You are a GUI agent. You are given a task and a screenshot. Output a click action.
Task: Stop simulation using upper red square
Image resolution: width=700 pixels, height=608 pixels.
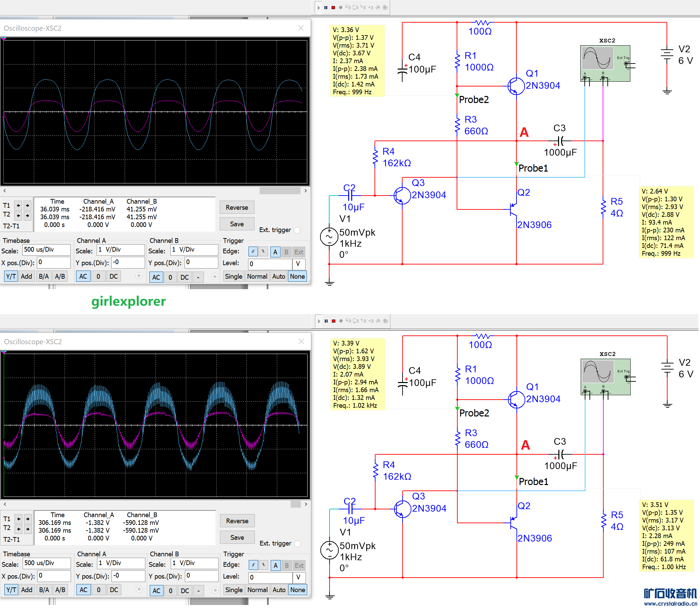coord(333,7)
